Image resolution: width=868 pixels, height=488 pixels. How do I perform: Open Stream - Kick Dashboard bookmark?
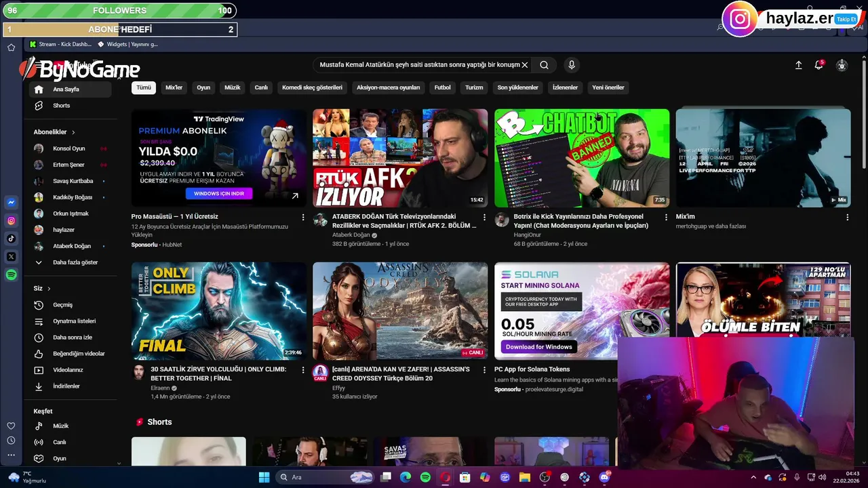[60, 44]
